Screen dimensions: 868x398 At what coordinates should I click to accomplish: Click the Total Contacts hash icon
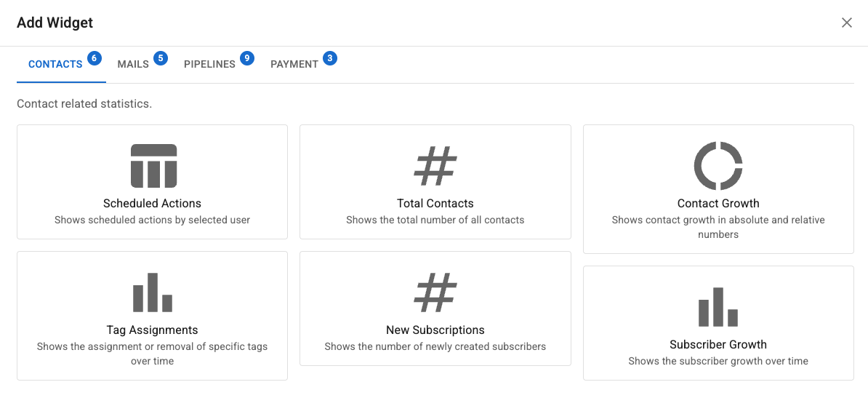435,166
